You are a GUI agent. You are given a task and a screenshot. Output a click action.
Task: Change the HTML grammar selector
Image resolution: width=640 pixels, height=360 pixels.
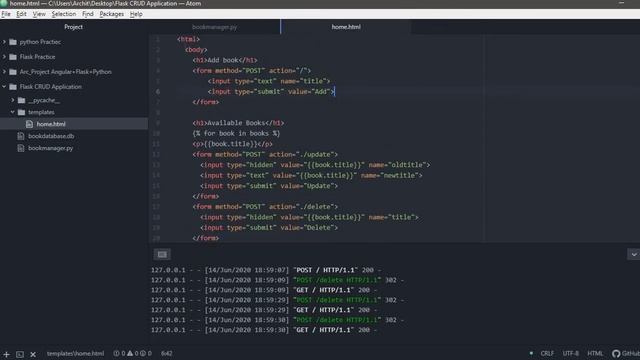tap(595, 353)
